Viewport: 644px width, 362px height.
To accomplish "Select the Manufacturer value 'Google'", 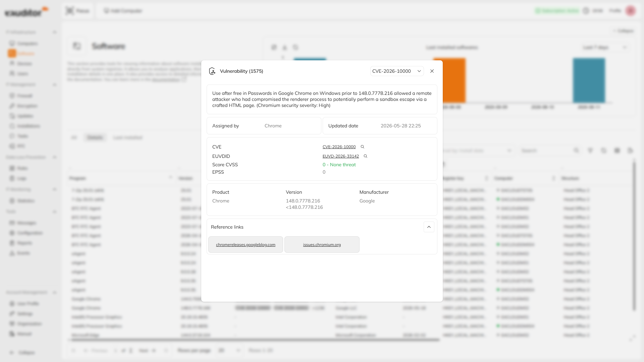I will [367, 201].
